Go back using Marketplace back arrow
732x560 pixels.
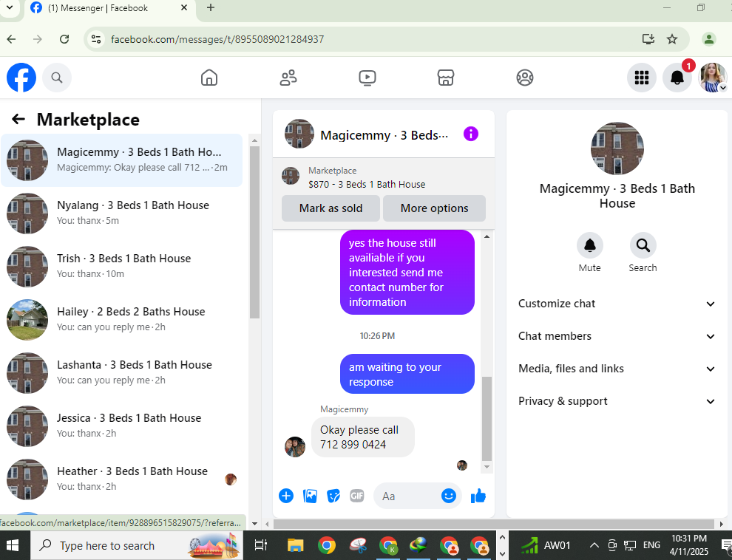tap(18, 120)
